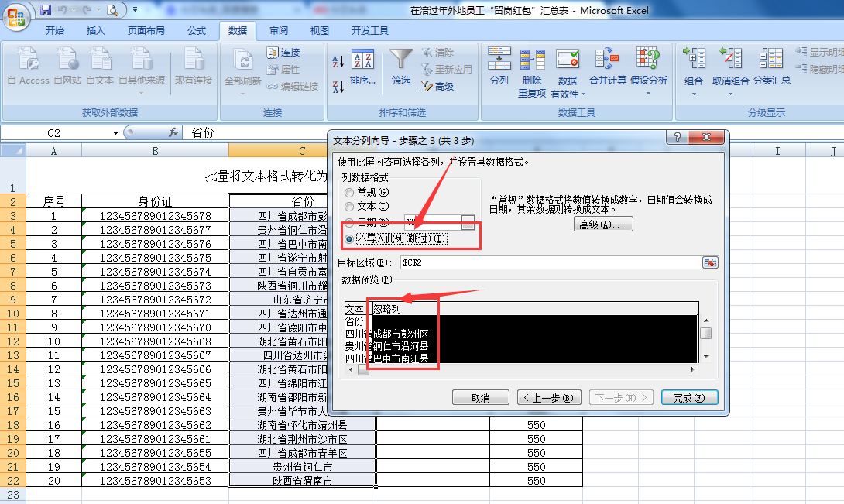Click the preview vertical scrollbar down arrow
844x504 pixels.
click(x=705, y=357)
